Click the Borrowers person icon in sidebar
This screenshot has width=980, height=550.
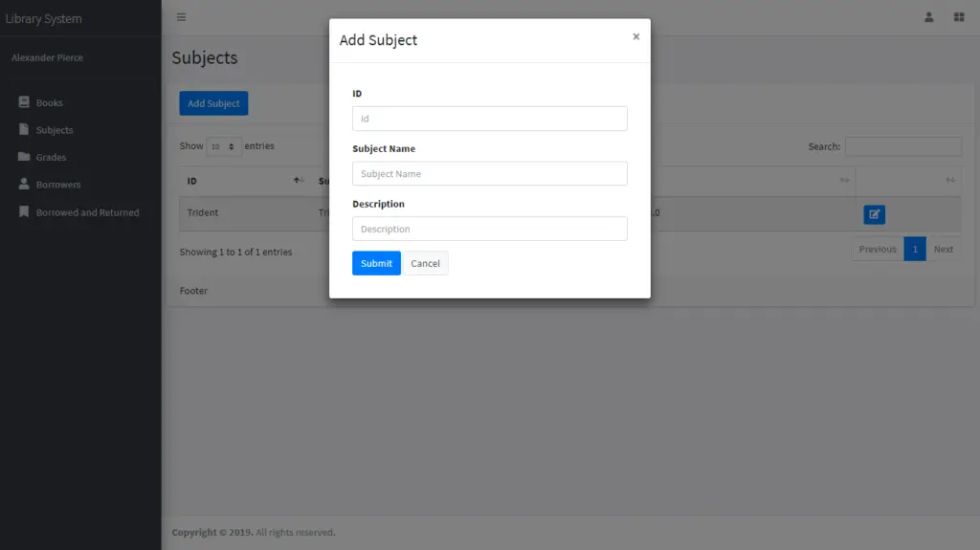pyautogui.click(x=25, y=185)
